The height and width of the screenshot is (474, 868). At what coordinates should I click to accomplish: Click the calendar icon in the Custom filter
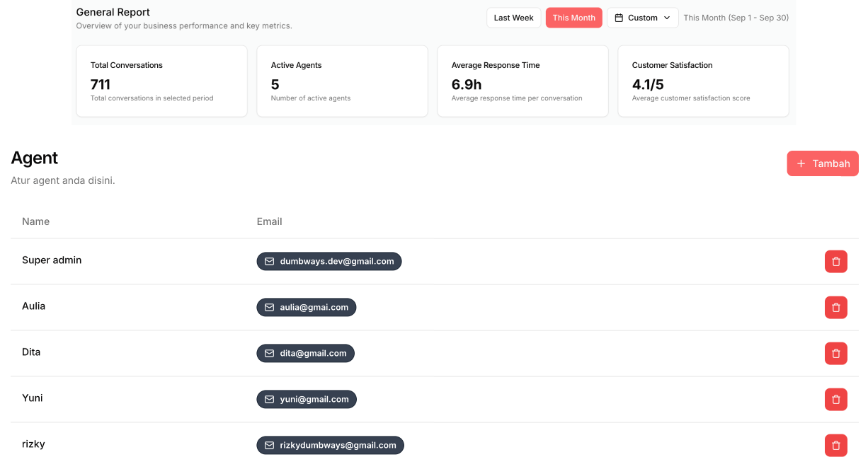click(619, 17)
